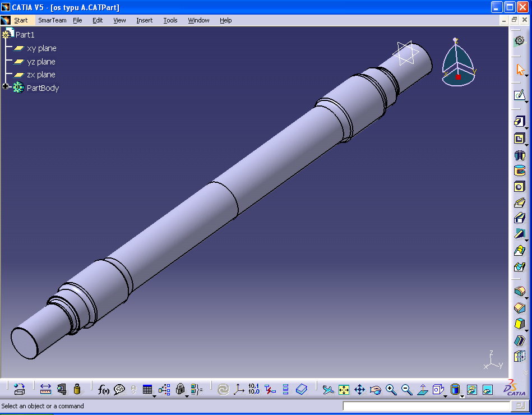Activate Fly Mode view
Screen dimensions: 532x415
point(328,390)
